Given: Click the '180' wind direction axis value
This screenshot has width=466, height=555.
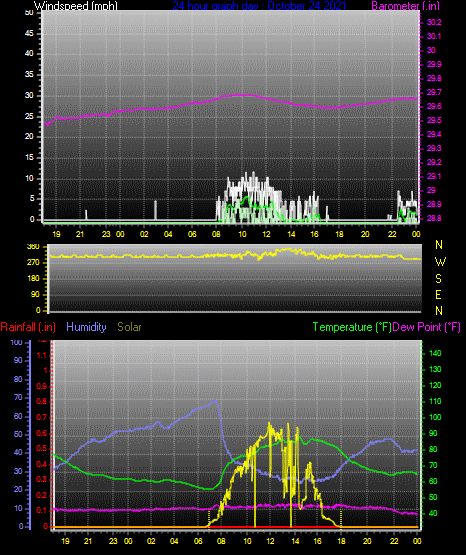Looking at the screenshot, I should click(x=33, y=279).
